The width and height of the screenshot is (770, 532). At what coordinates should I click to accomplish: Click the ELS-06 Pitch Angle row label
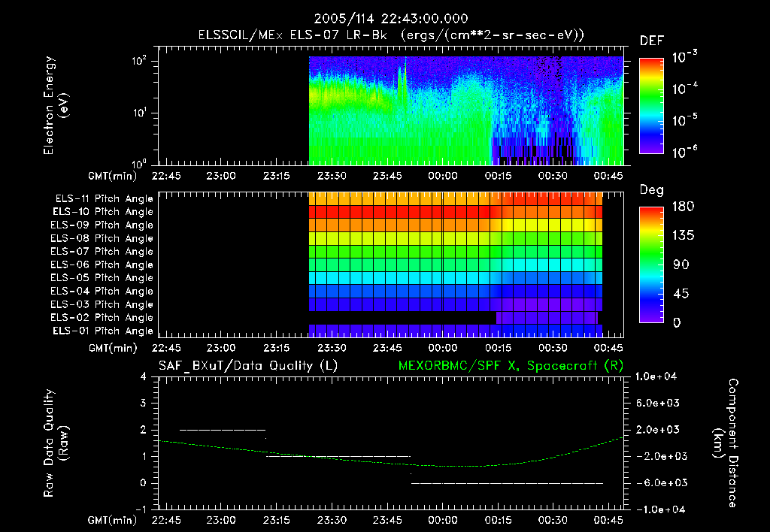(x=102, y=265)
